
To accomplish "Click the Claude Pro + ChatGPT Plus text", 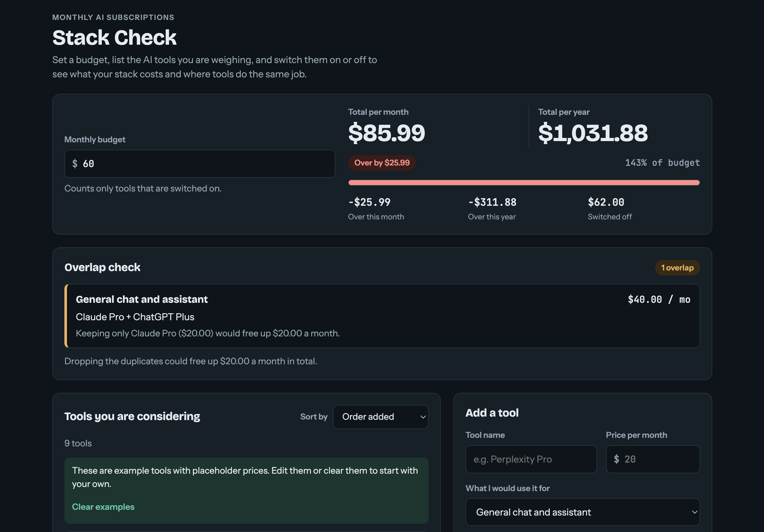I will pyautogui.click(x=135, y=317).
